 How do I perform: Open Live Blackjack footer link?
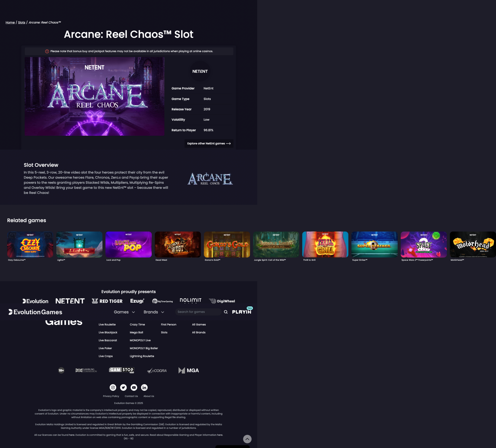108,332
